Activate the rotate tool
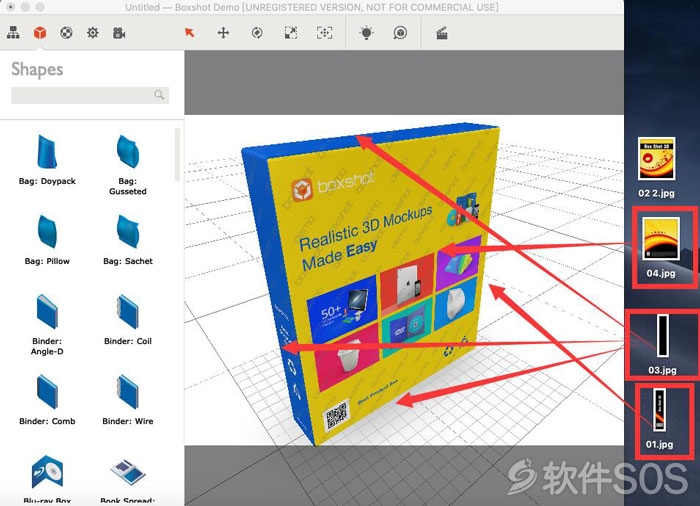 [257, 33]
